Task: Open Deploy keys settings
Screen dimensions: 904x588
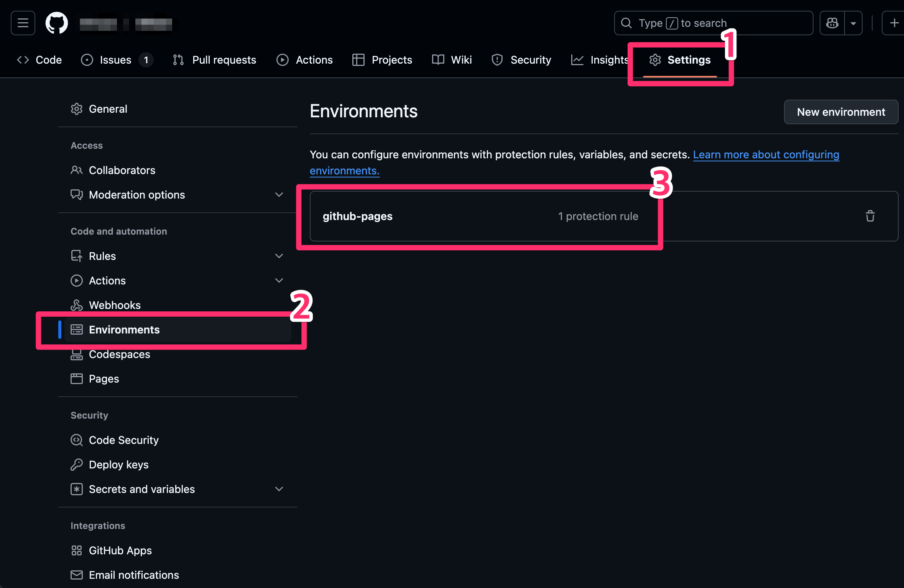Action: (x=118, y=465)
